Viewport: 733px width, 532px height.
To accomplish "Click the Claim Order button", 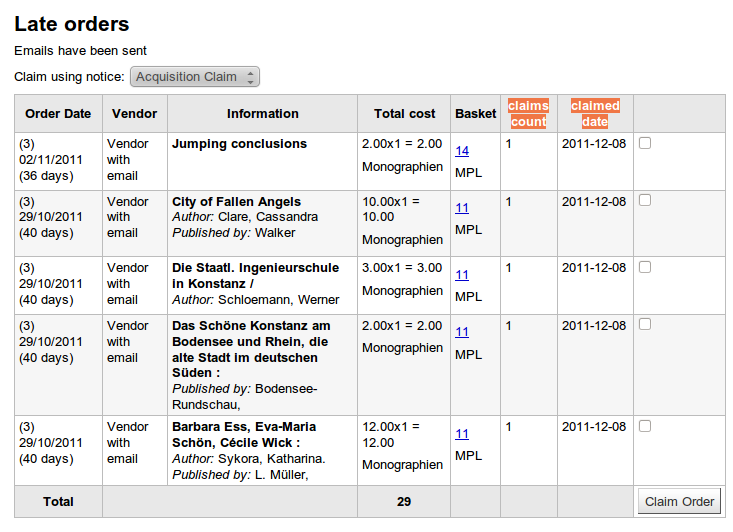I will pos(679,502).
